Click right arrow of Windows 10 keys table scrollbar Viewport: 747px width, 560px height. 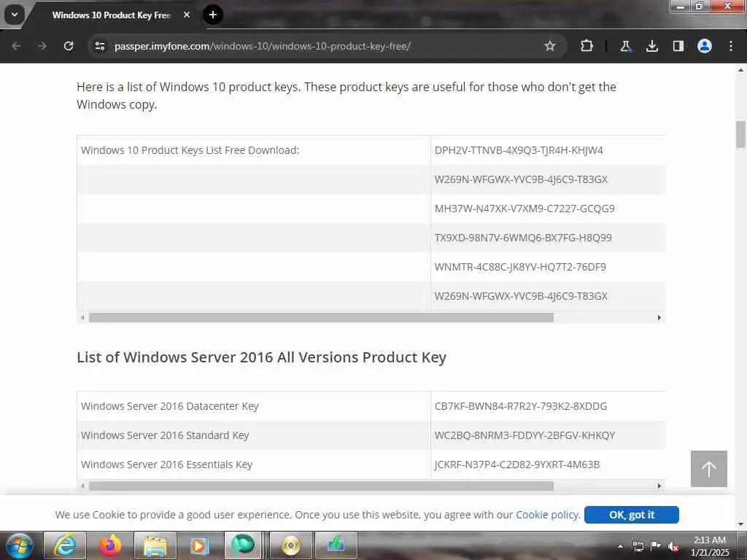click(659, 318)
